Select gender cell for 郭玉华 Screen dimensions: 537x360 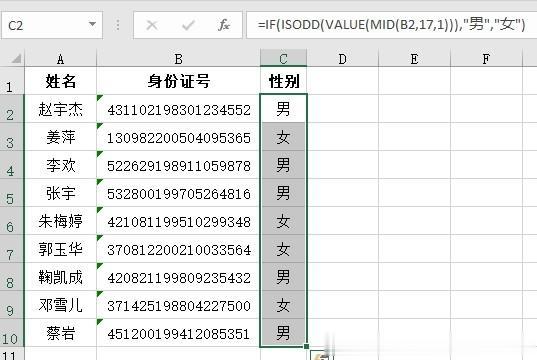(x=284, y=250)
